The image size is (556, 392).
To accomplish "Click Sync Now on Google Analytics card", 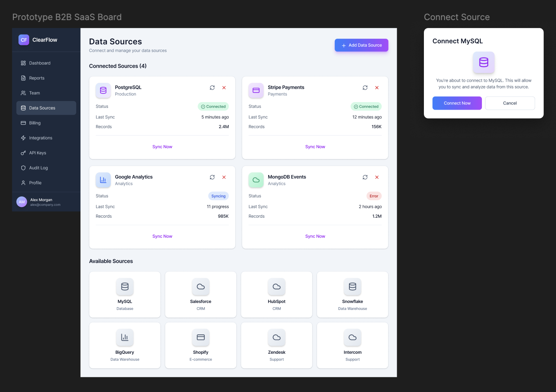I will tap(162, 236).
